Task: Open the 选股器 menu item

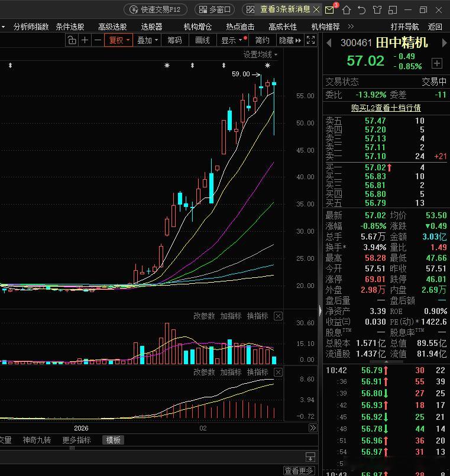Action: tap(151, 27)
